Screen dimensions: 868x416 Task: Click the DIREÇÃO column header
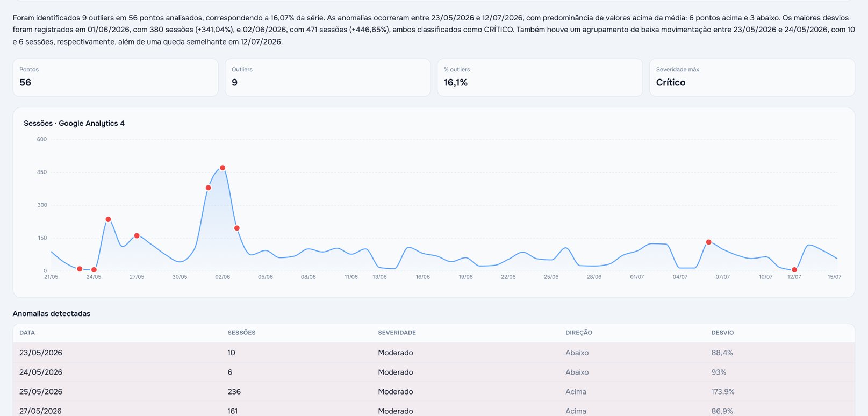(x=579, y=333)
